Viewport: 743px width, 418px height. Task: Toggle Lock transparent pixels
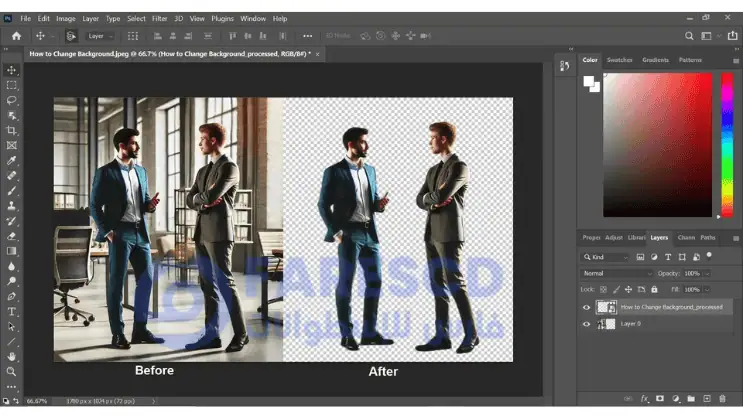click(x=603, y=290)
